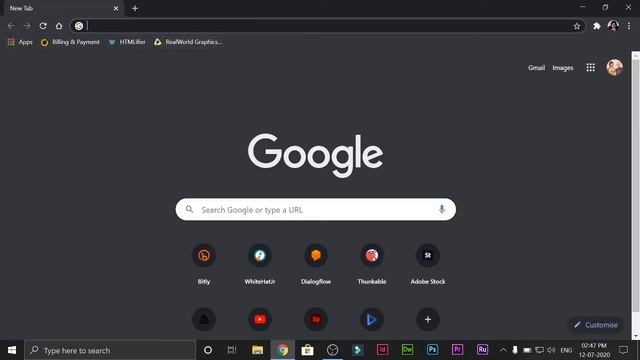Open Chrome three-dot menu
Viewport: 640px width, 360px height.
(x=629, y=26)
